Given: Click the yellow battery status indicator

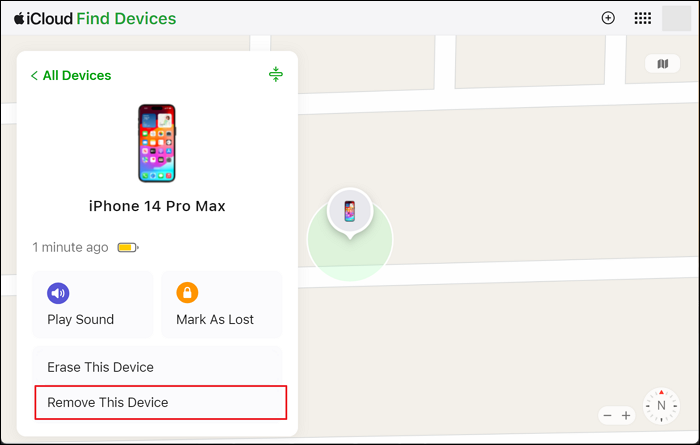Looking at the screenshot, I should 128,247.
